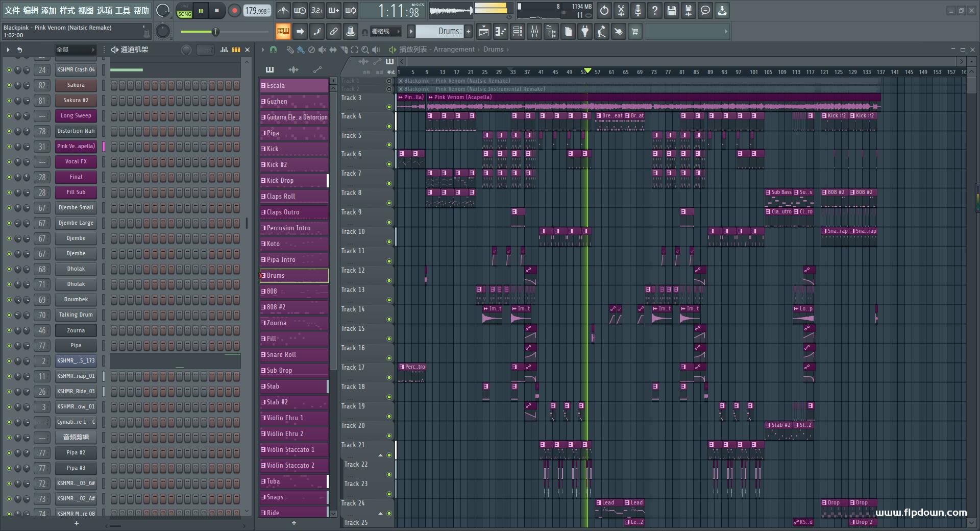
Task: Select the playlist zoom magnifier tool
Action: click(365, 50)
